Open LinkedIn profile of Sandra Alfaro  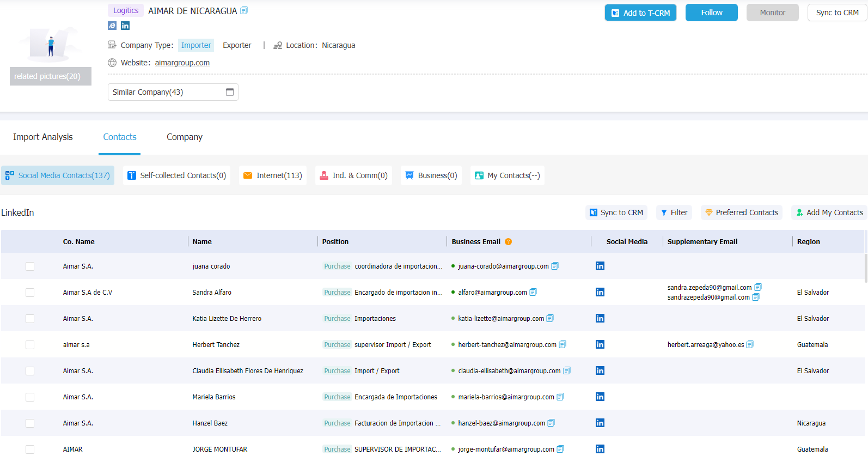[x=600, y=292]
